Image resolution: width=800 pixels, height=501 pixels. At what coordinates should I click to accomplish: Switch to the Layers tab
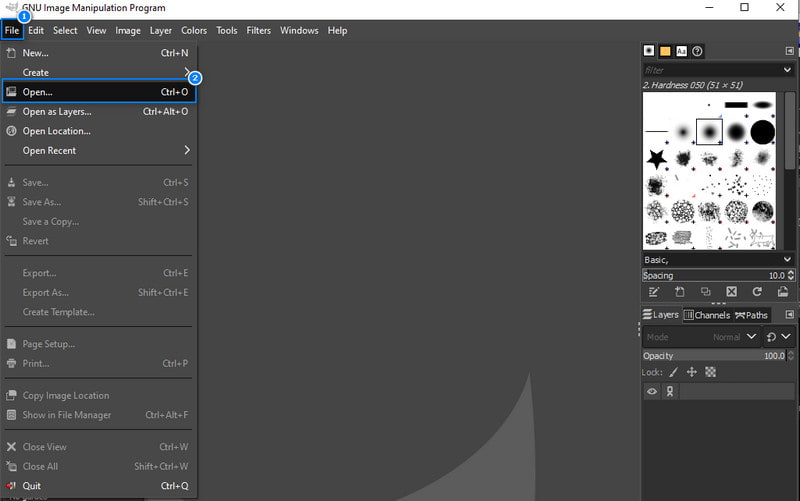point(661,315)
